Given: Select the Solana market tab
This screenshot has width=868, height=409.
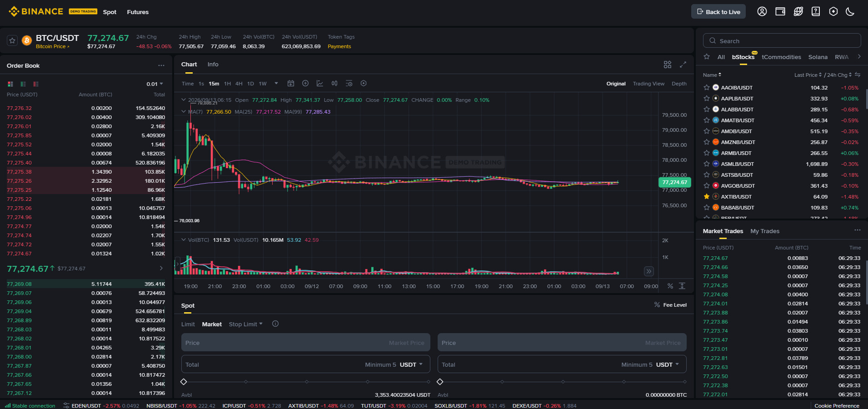Looking at the screenshot, I should click(x=818, y=57).
